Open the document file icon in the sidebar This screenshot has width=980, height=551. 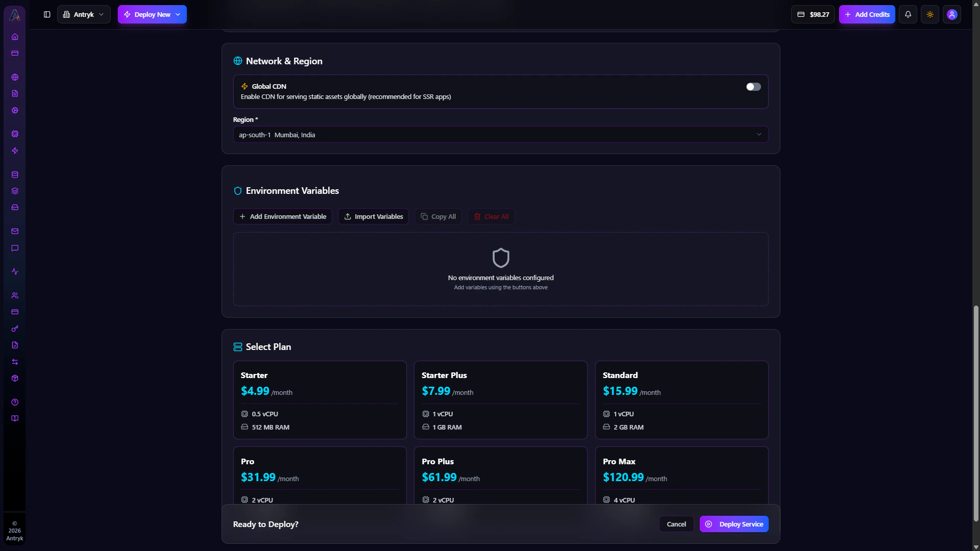coord(15,93)
